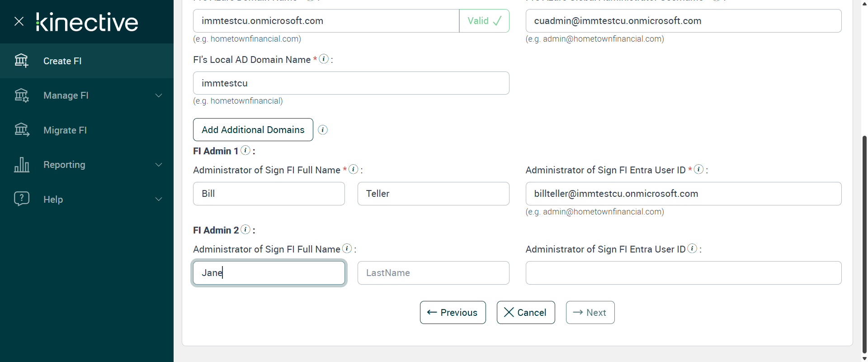Expand the Help menu chevron
Image resolution: width=868 pixels, height=362 pixels.
pos(159,199)
